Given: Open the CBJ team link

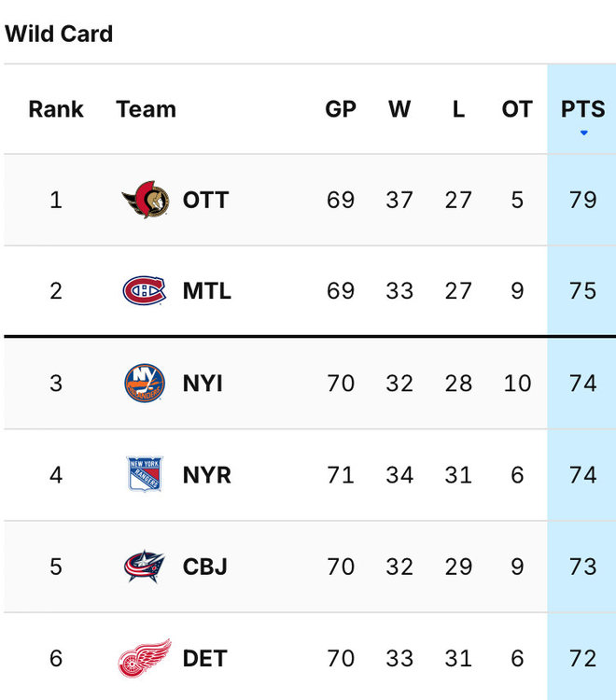Looking at the screenshot, I should coord(205,567).
